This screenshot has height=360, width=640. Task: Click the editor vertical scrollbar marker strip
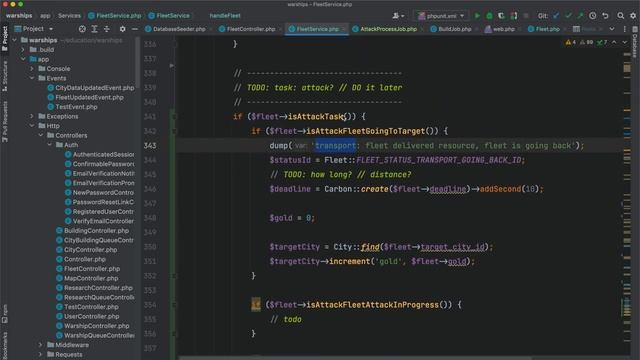tap(627, 196)
